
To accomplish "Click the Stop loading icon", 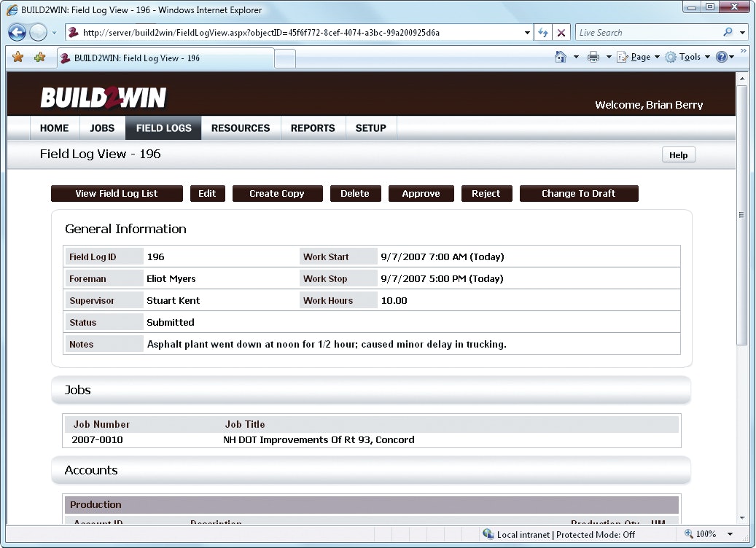I will point(560,32).
